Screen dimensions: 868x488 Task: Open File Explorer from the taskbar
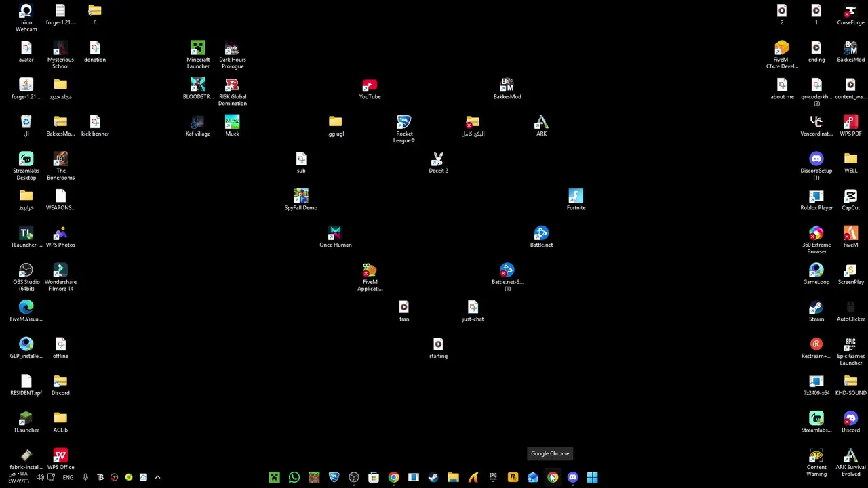coord(453,477)
